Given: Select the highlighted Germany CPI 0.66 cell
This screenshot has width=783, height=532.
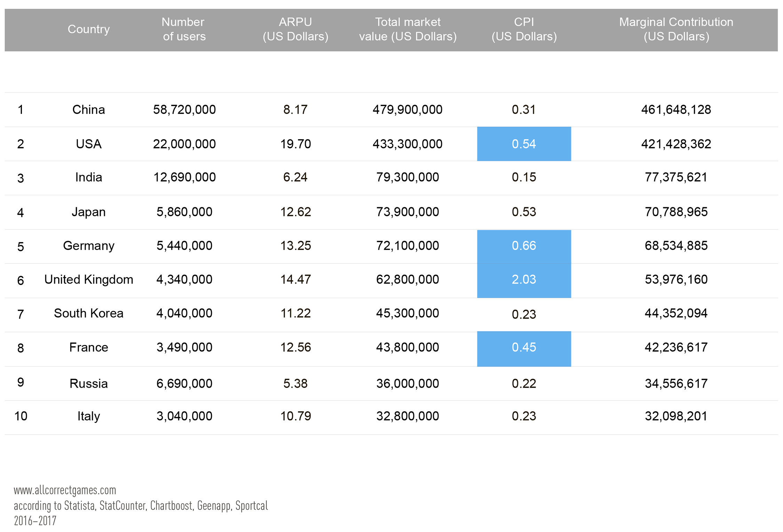Looking at the screenshot, I should (524, 246).
